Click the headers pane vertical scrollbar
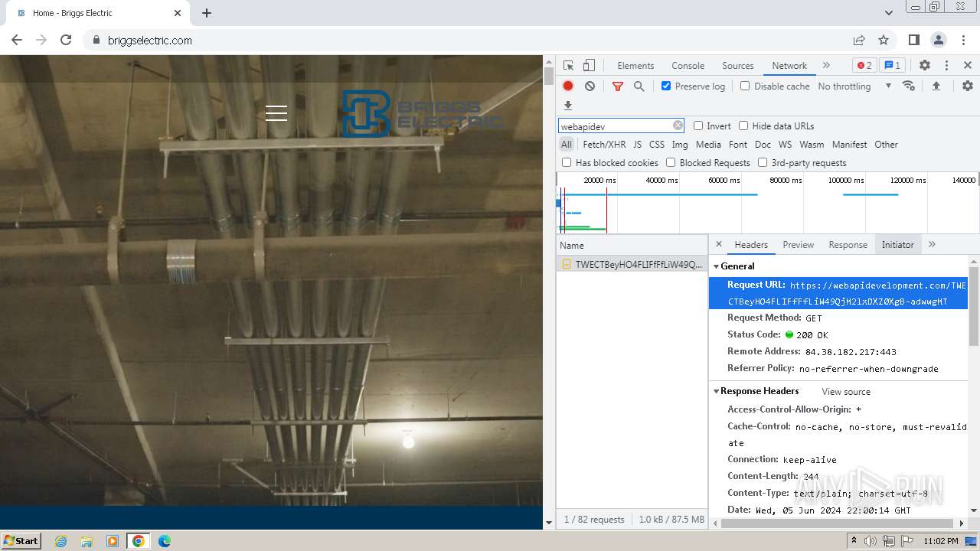This screenshot has width=980, height=551. click(x=974, y=306)
